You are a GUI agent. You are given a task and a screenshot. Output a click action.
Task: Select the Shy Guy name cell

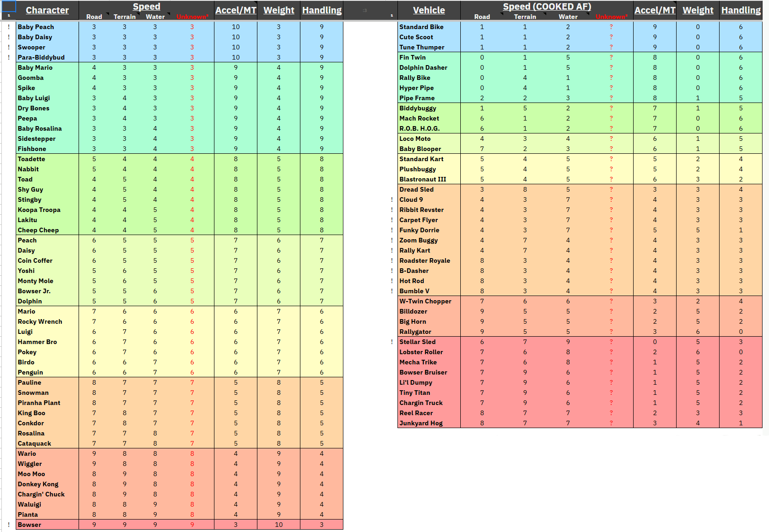pos(47,189)
